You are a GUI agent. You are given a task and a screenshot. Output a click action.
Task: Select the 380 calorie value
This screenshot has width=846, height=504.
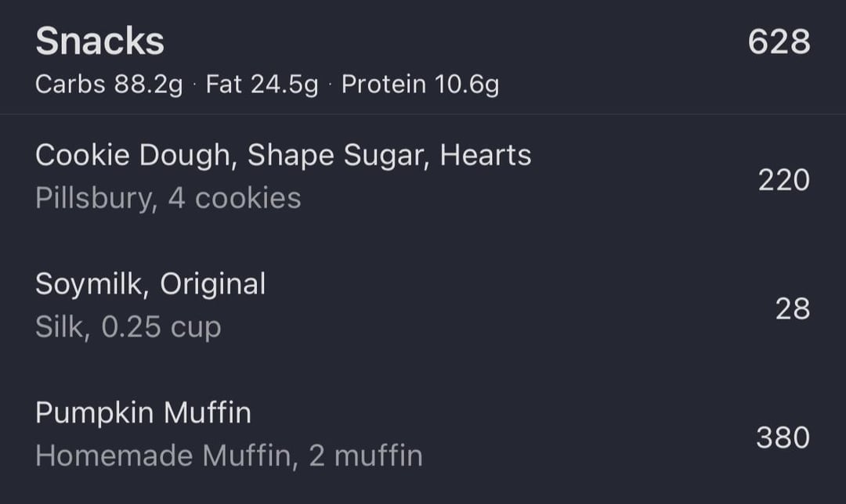(x=783, y=437)
